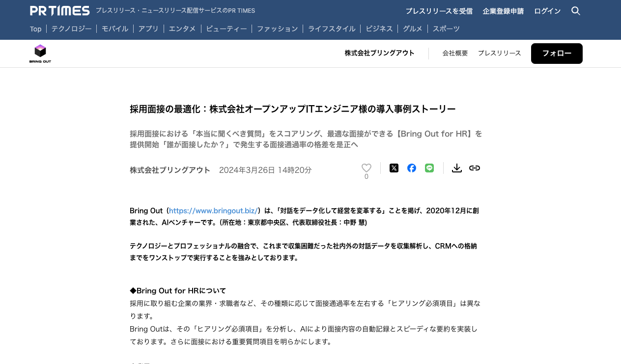Click the PR TIMES tagline text
The image size is (621, 364).
(x=175, y=11)
